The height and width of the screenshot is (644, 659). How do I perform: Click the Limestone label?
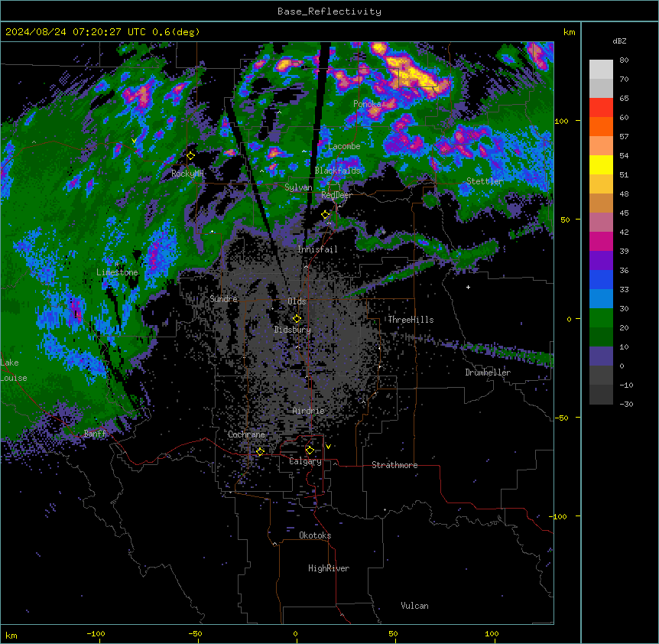coord(117,272)
